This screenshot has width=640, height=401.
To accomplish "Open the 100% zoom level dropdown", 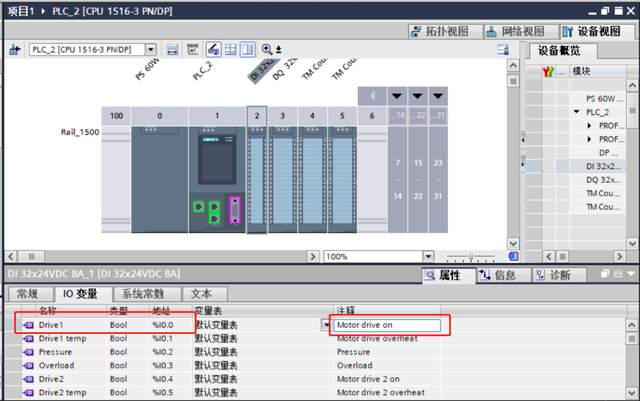I will click(x=428, y=256).
